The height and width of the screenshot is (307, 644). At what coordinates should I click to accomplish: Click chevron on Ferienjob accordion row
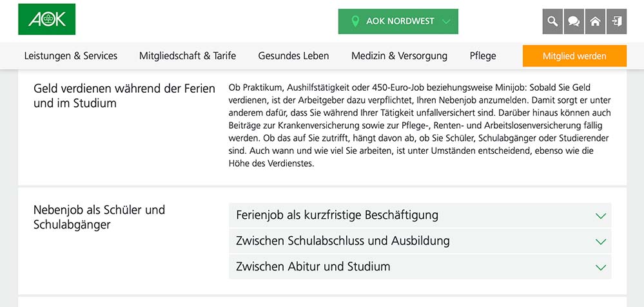[x=600, y=216]
